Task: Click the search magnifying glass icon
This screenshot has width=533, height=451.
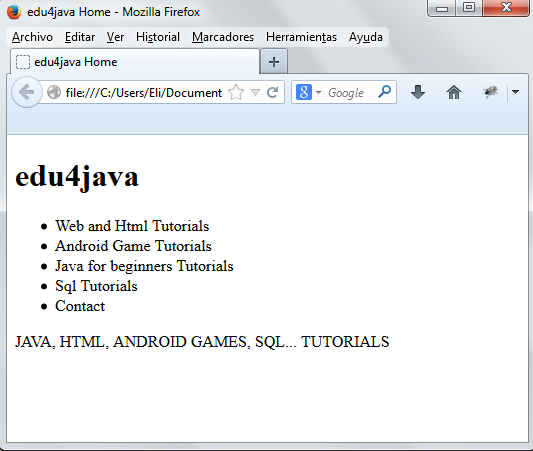Action: point(384,92)
